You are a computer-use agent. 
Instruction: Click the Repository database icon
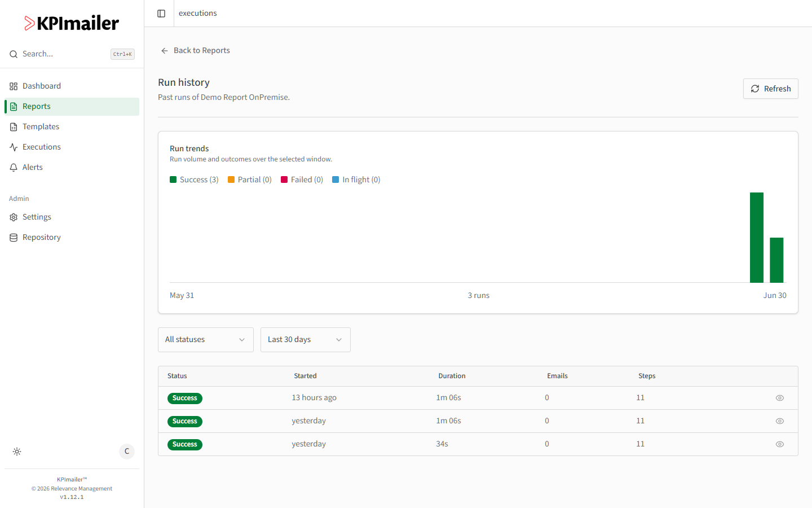pyautogui.click(x=14, y=238)
